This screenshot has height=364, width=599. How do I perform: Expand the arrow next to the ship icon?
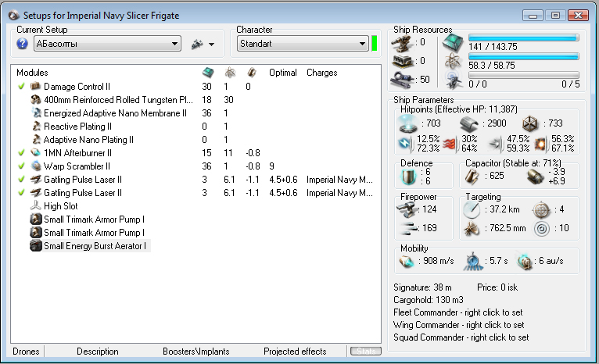211,45
